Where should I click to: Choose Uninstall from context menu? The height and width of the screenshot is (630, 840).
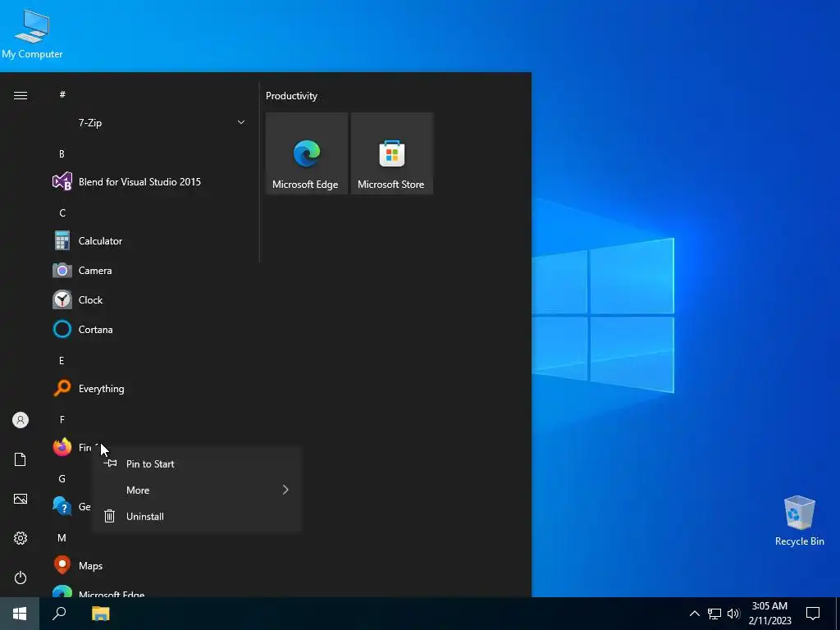coord(197,517)
